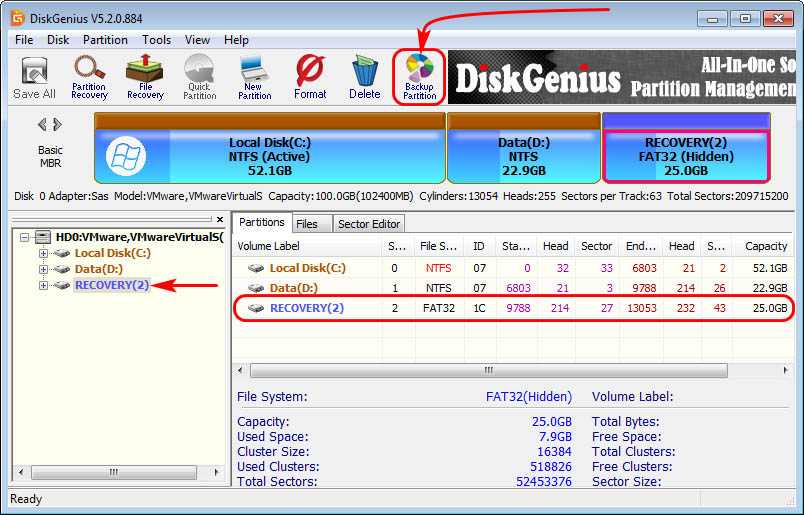Image resolution: width=804 pixels, height=515 pixels.
Task: Click the Save All toolbar icon
Action: point(34,77)
